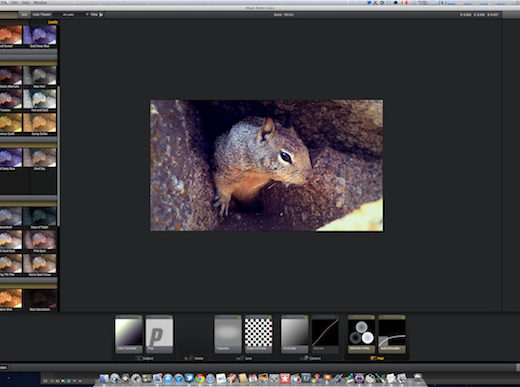Select the three-wheel color corrector tool card
520x387 pixels.
tap(361, 334)
